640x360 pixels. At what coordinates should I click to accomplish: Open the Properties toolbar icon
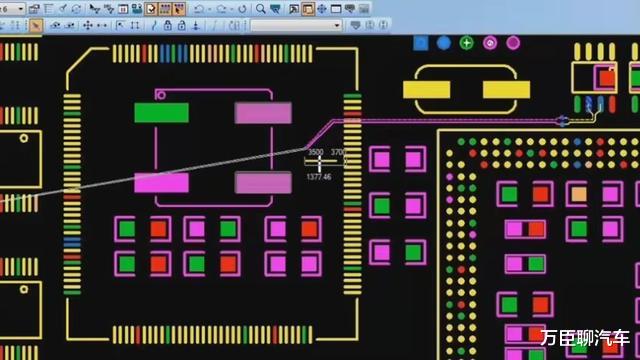34,9
